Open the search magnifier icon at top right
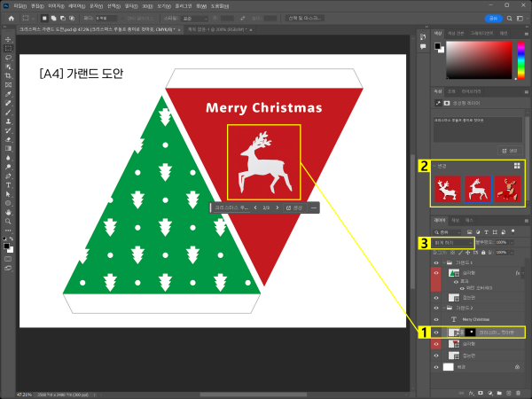This screenshot has height=399, width=532. coord(509,19)
